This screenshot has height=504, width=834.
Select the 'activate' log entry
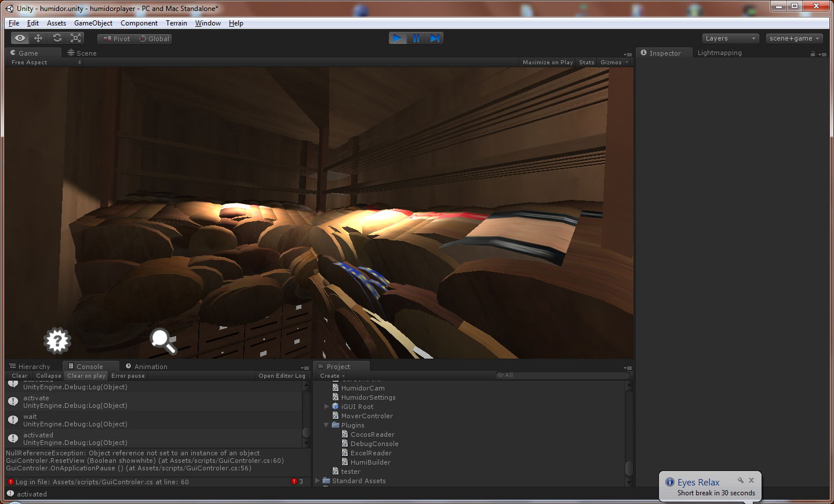pos(154,402)
